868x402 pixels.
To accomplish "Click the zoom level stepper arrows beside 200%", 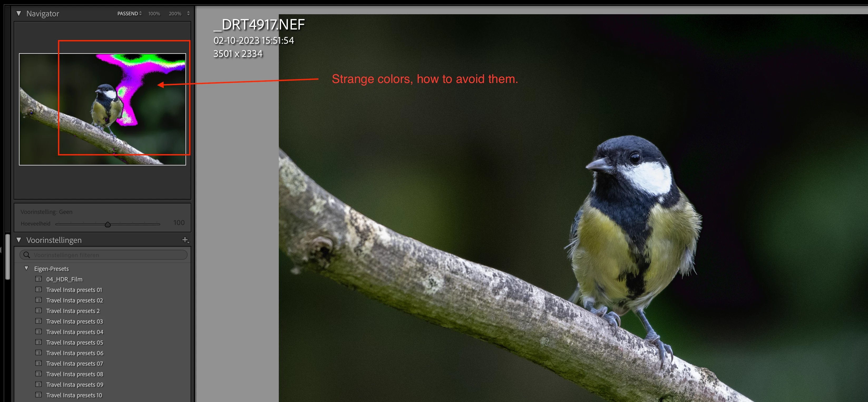I will pos(188,13).
